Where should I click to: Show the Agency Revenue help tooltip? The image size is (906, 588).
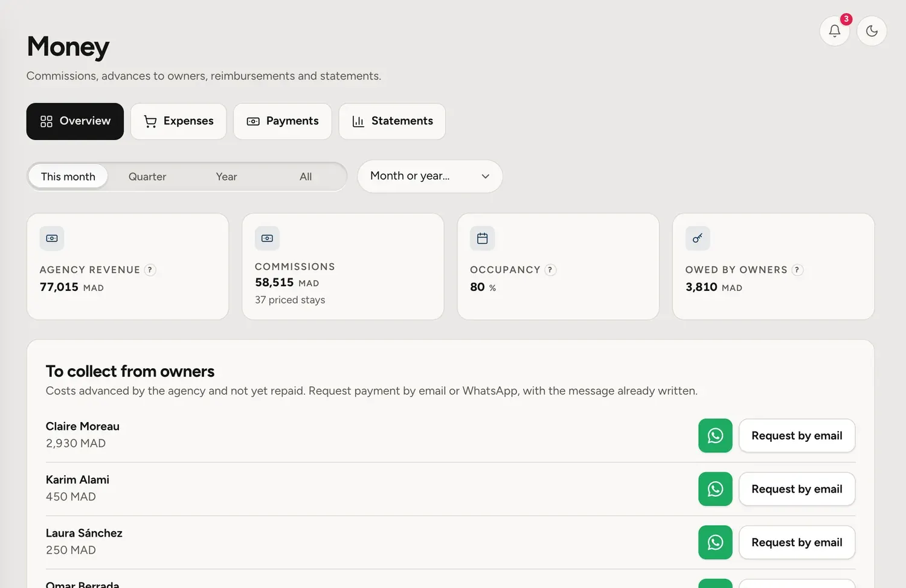coord(150,270)
